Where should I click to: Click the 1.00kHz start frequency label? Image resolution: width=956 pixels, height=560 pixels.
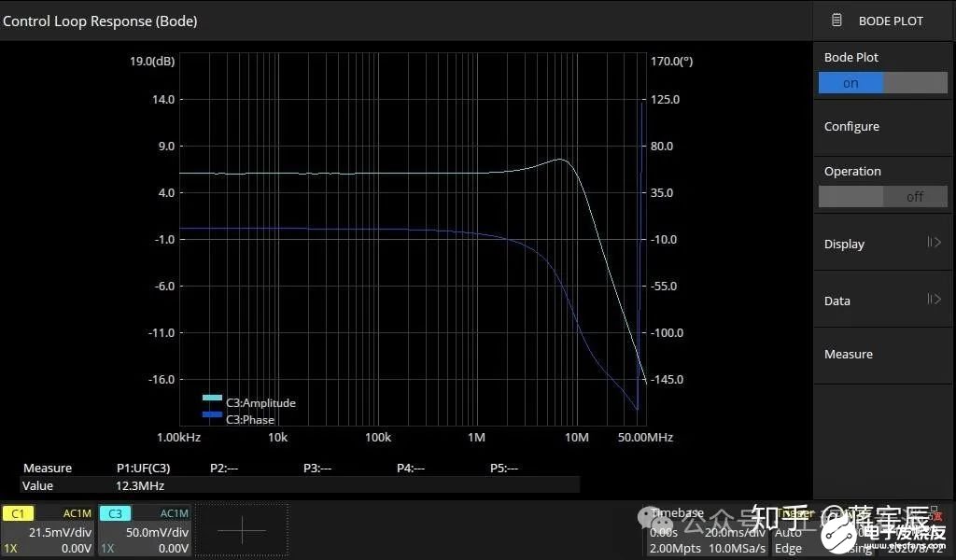178,437
